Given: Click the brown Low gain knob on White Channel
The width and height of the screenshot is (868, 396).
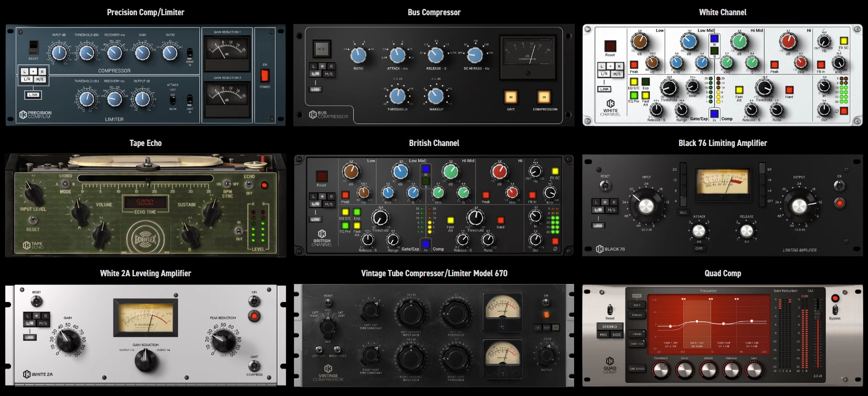Looking at the screenshot, I should [639, 41].
